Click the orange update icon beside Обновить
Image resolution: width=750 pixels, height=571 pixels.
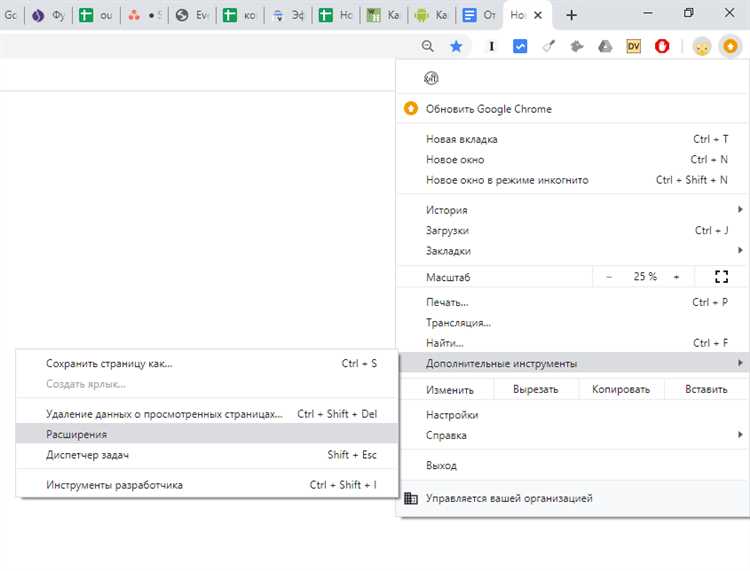pyautogui.click(x=411, y=109)
